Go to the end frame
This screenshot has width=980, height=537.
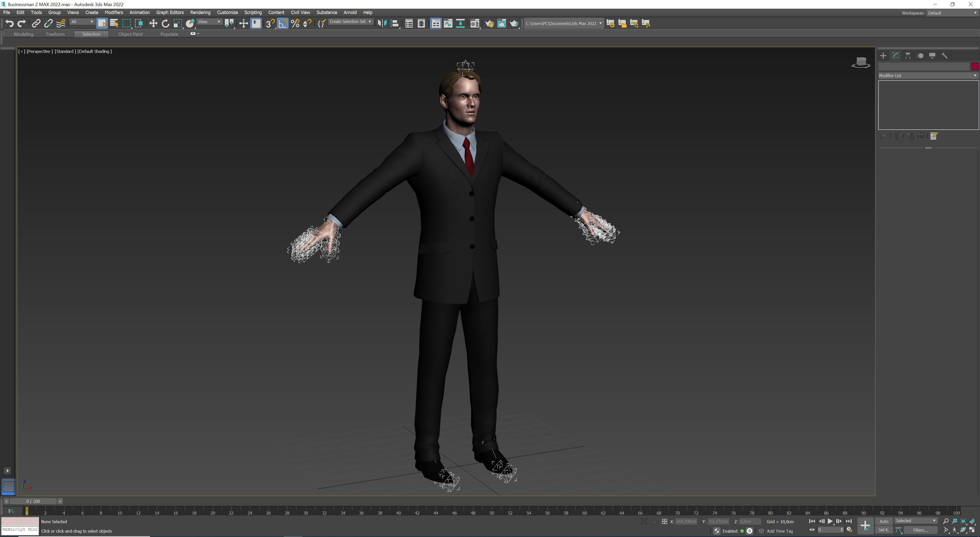(848, 521)
